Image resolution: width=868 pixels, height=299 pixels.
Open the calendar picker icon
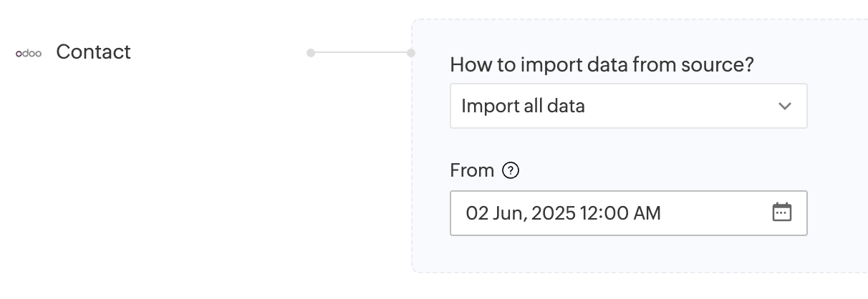(x=782, y=212)
